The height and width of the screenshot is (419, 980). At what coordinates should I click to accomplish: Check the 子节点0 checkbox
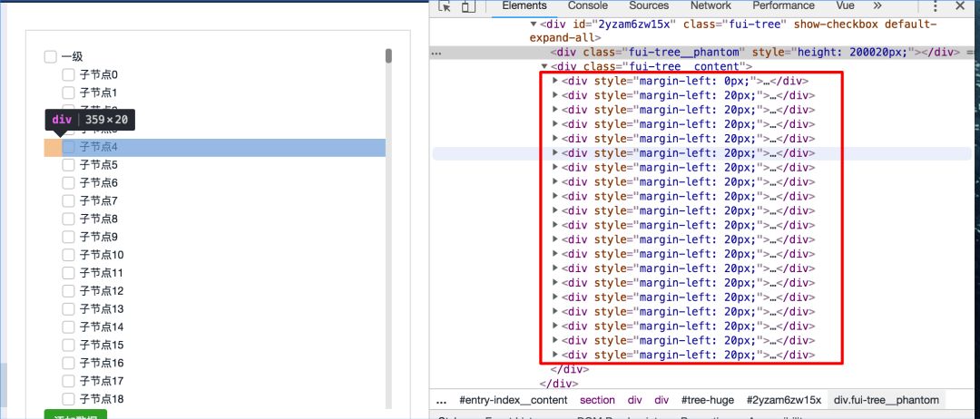click(69, 75)
